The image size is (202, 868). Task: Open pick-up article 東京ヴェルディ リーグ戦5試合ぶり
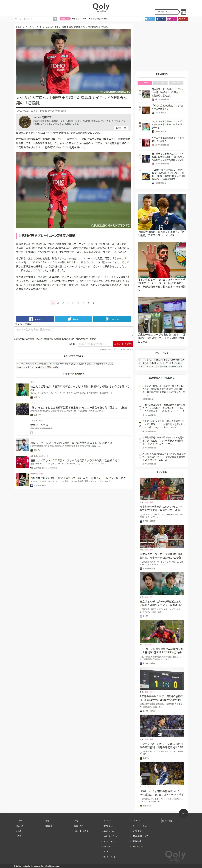[161, 603]
